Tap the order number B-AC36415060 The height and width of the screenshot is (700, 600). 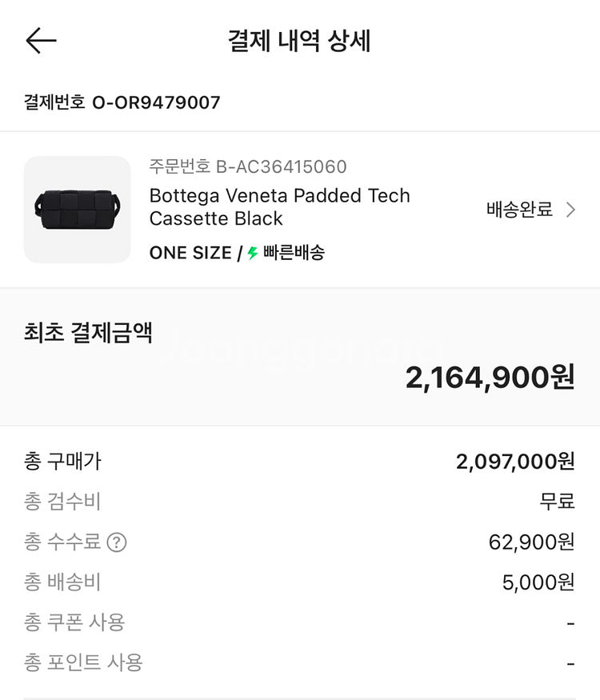248,166
